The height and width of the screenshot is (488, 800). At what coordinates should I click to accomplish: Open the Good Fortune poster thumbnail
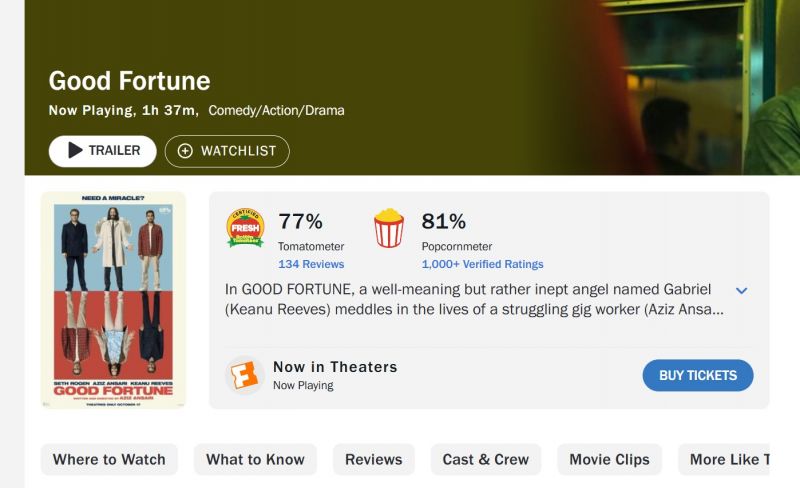pyautogui.click(x=113, y=300)
